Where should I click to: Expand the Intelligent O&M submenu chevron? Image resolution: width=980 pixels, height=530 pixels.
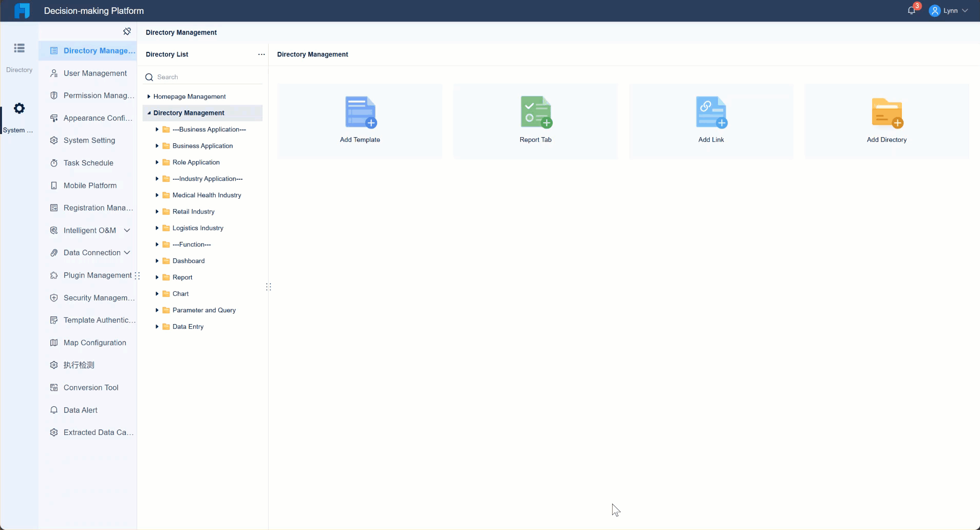click(127, 231)
